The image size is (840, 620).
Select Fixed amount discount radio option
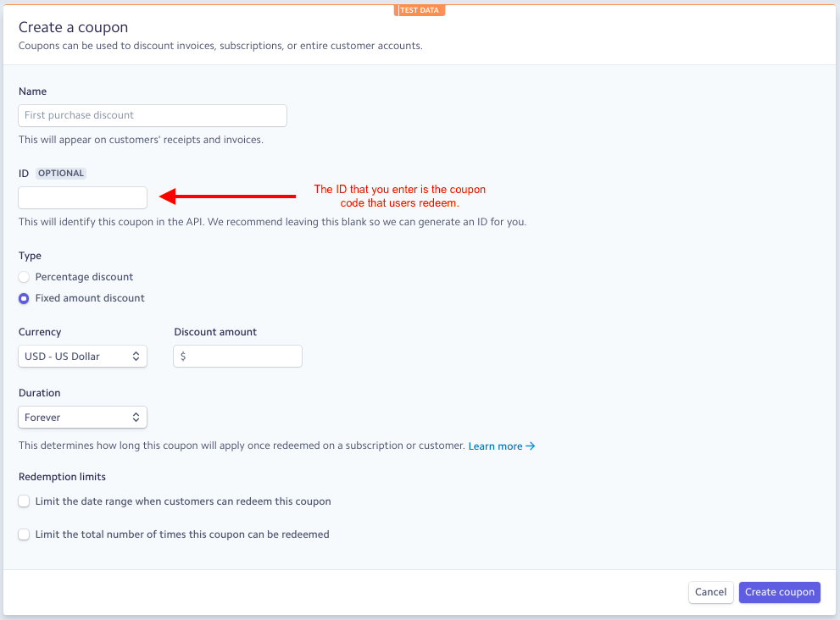pyautogui.click(x=24, y=298)
